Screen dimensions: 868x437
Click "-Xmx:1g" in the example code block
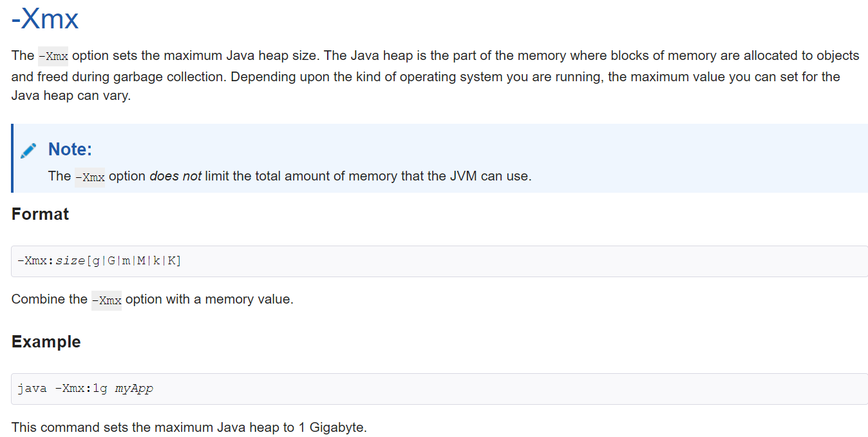click(x=80, y=389)
